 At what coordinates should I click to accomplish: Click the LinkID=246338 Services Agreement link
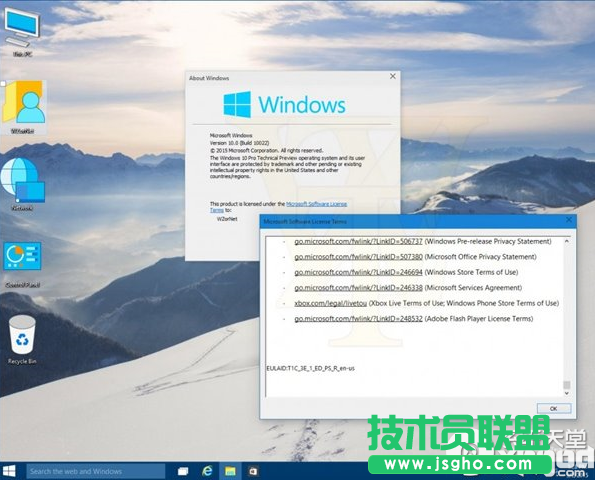coord(358,288)
